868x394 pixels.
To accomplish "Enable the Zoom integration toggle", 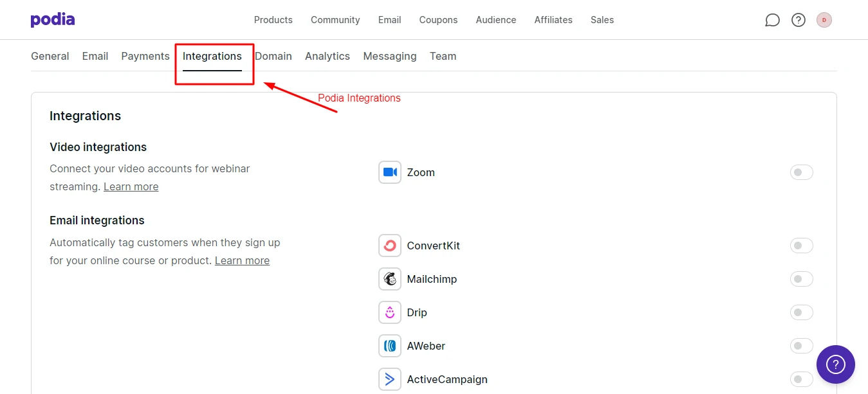I will point(802,172).
